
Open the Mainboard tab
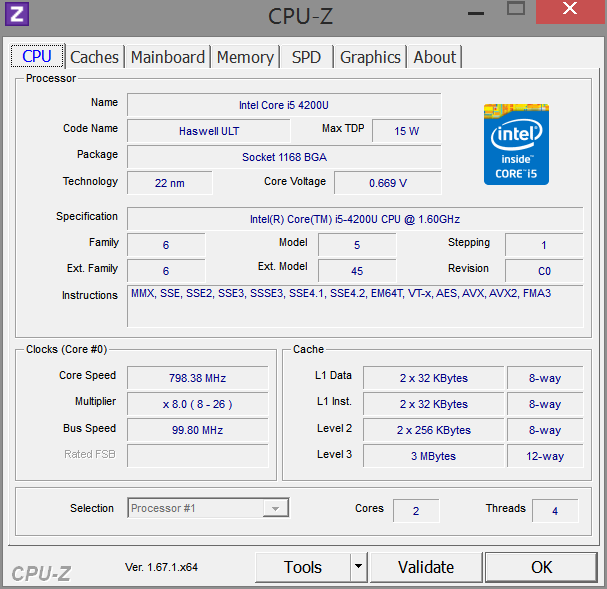coord(168,57)
